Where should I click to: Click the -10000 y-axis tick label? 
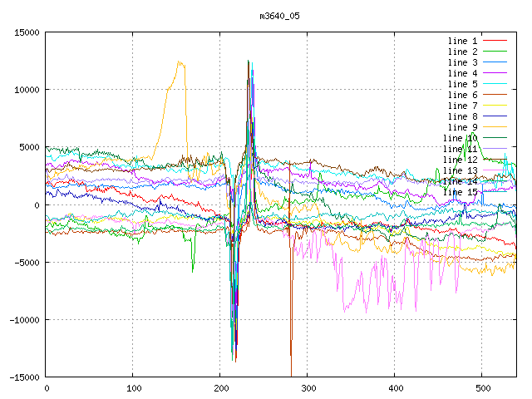pos(22,320)
